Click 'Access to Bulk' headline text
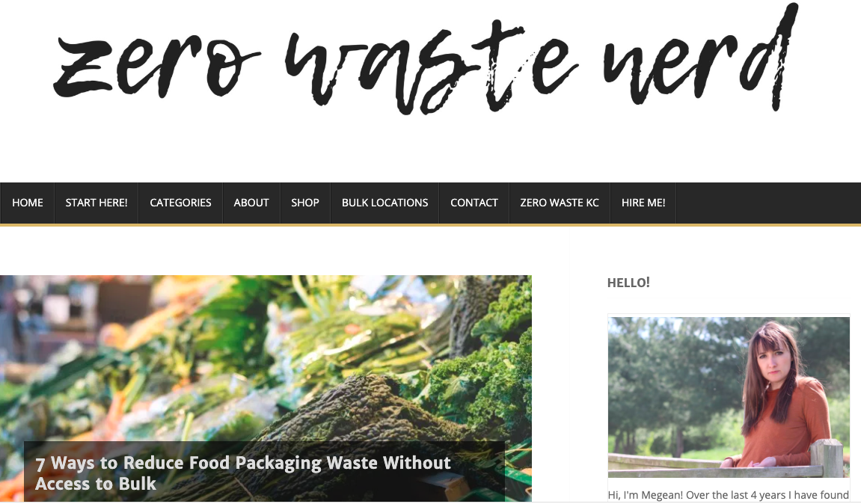Image resolution: width=861 pixels, height=504 pixels. [96, 484]
